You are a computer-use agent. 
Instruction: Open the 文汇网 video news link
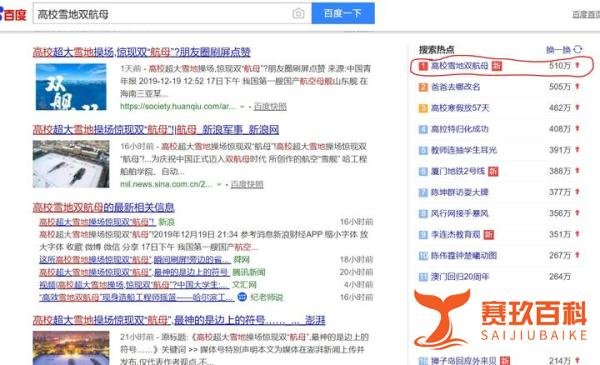(x=134, y=285)
